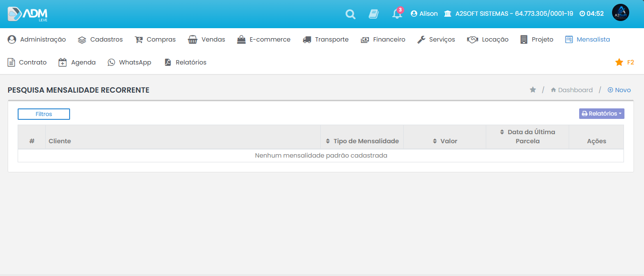Click the Contrato document icon
The height and width of the screenshot is (276, 644).
coord(11,62)
